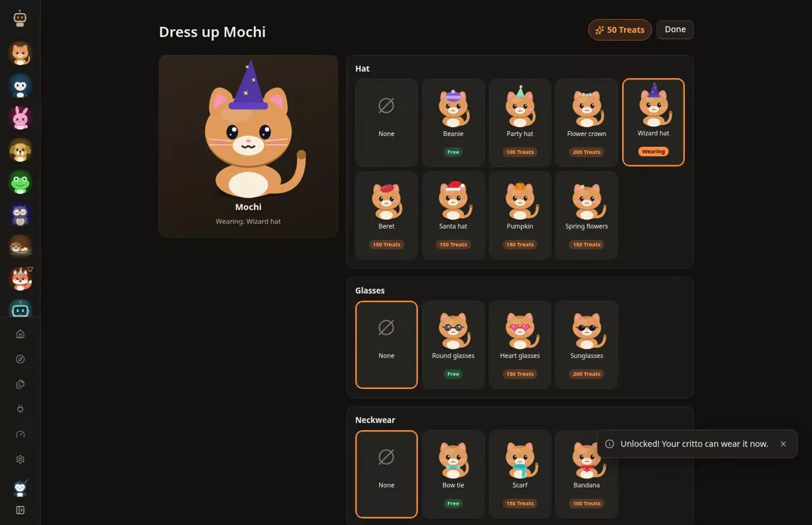Click the 'Hat' section heading
This screenshot has width=812, height=525.
(x=363, y=68)
